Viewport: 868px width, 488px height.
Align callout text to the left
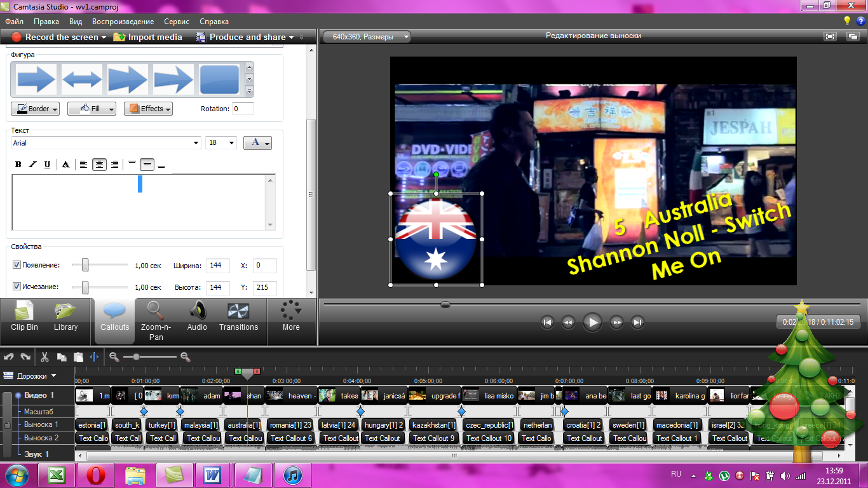coord(83,165)
